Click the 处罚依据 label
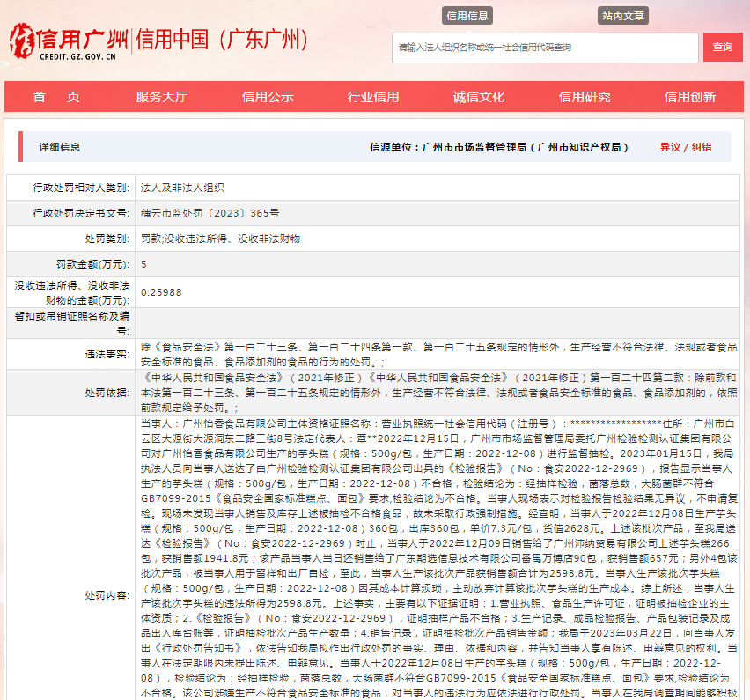Viewport: 750px width, 700px height. 107,393
